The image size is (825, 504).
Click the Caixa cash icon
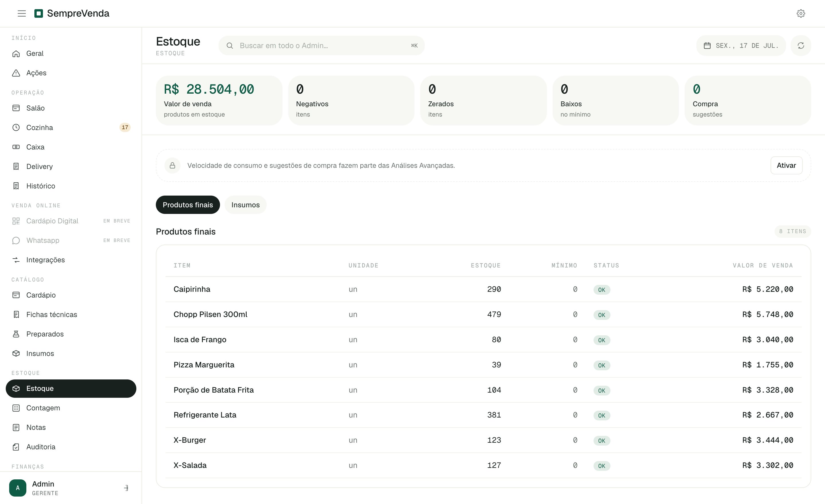(16, 147)
